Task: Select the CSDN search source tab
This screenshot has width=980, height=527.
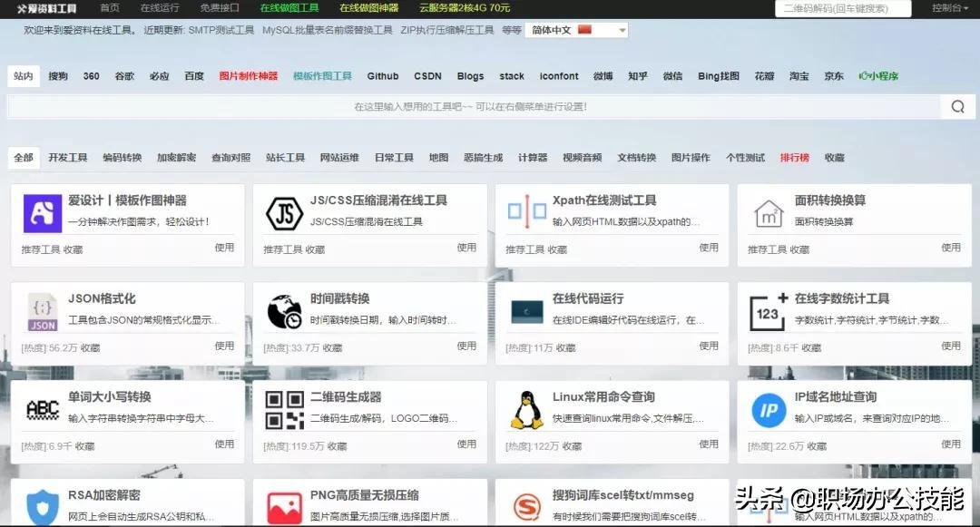Action: coord(427,75)
